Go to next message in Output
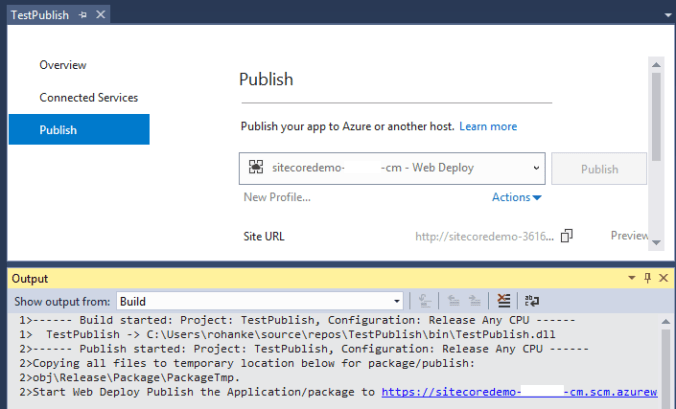The image size is (676, 409). click(x=474, y=301)
